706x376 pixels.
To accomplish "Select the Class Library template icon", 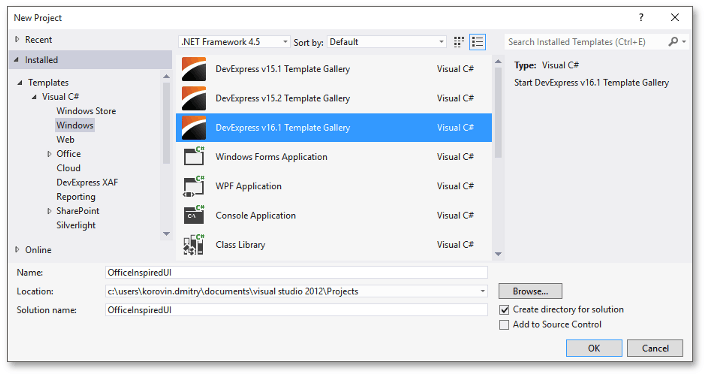I will tap(194, 245).
